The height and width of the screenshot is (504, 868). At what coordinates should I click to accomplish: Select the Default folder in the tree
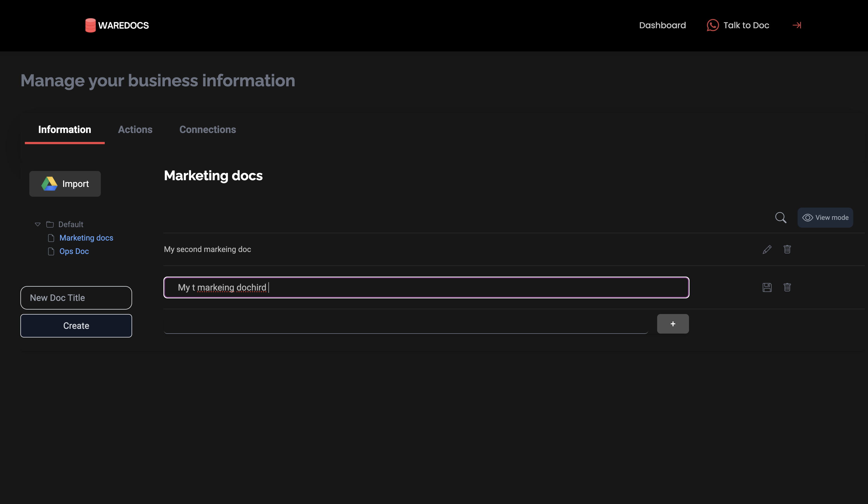pos(70,224)
